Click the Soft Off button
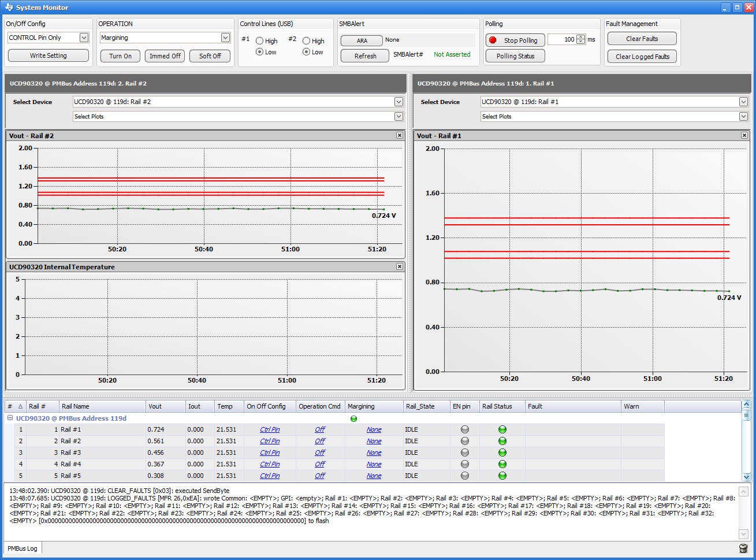This screenshot has height=560, width=756. (x=210, y=56)
